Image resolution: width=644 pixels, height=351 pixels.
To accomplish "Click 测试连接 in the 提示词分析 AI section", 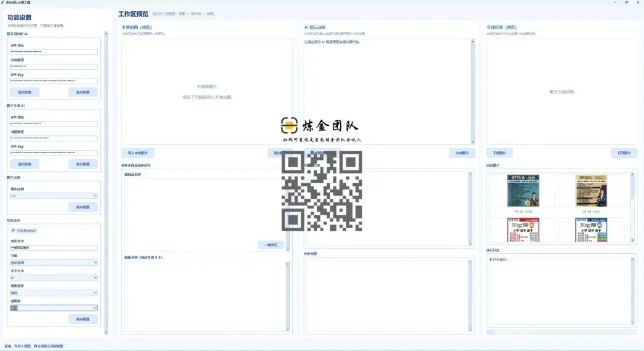I will click(24, 92).
